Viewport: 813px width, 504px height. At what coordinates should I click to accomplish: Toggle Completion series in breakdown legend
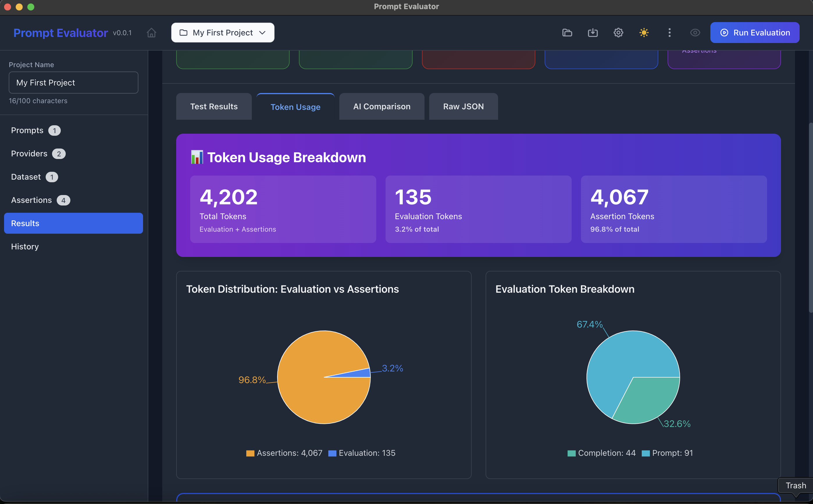(602, 453)
